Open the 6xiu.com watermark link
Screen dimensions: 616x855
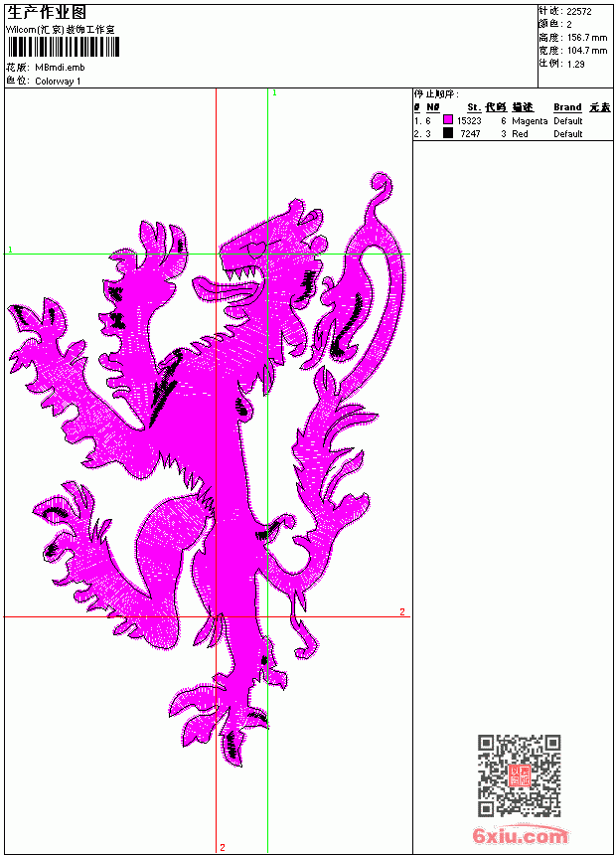point(521,835)
